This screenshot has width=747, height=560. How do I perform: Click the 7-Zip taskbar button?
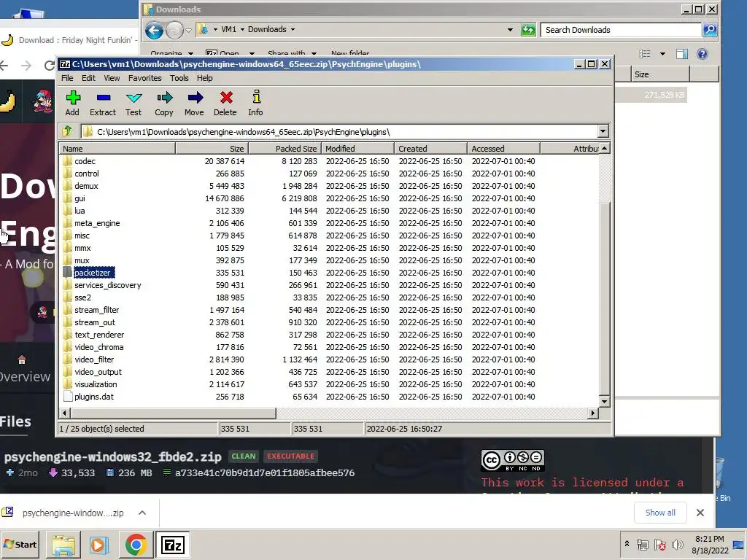pyautogui.click(x=172, y=545)
